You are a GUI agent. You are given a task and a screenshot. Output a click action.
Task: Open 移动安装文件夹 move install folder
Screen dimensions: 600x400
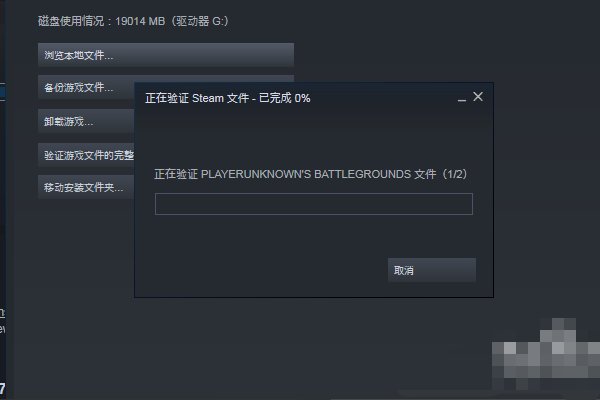point(86,187)
